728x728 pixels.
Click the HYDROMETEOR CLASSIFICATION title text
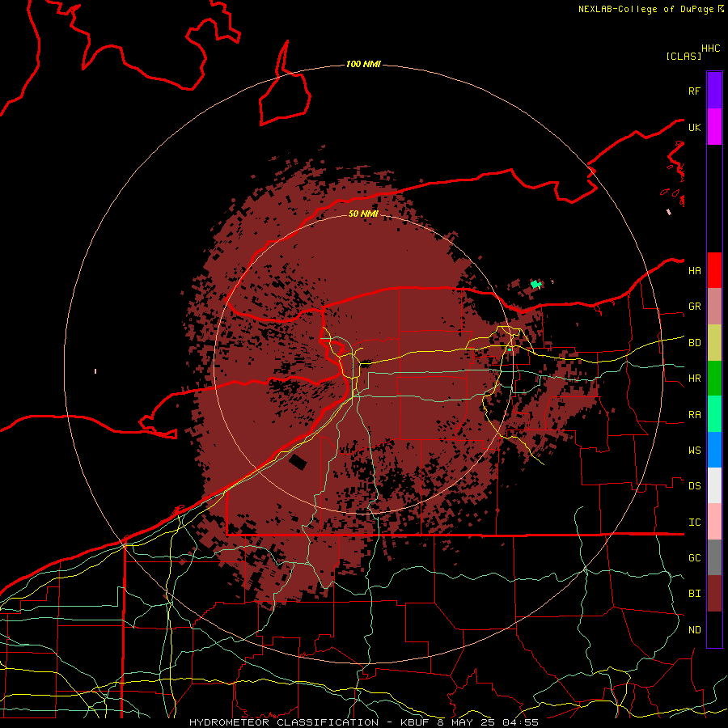point(284,722)
